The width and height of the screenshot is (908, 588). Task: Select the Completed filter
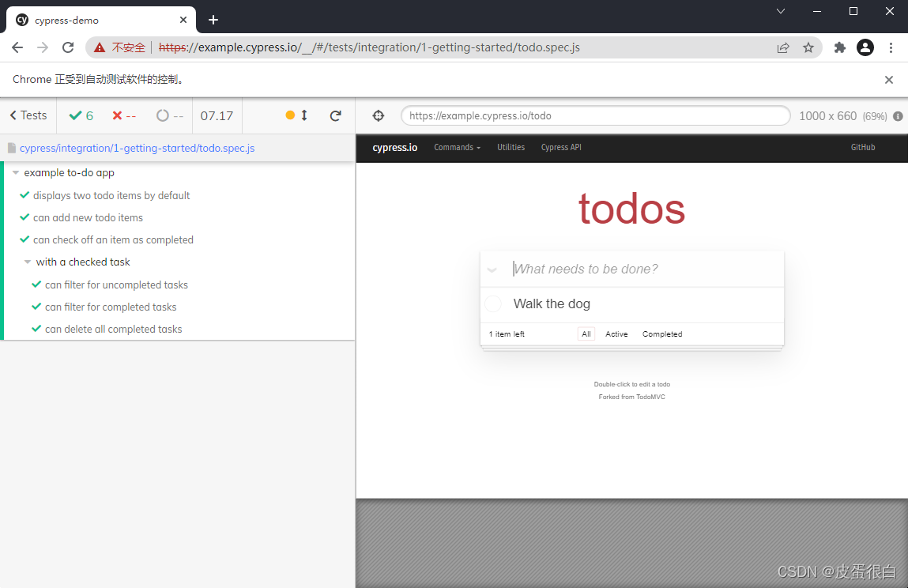pyautogui.click(x=662, y=334)
